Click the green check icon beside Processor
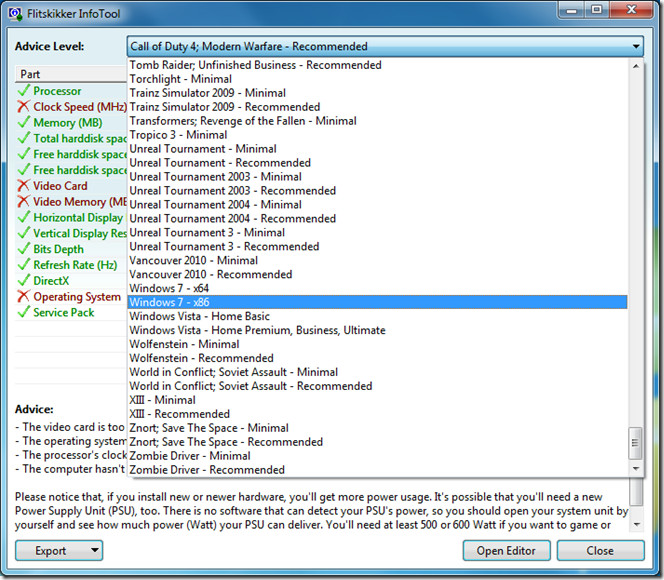 (24, 91)
